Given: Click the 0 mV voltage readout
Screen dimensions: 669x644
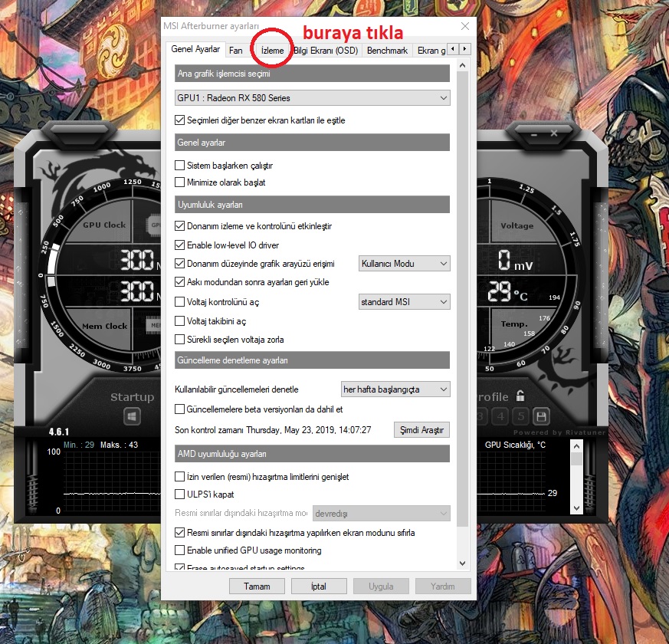Looking at the screenshot, I should click(x=516, y=261).
